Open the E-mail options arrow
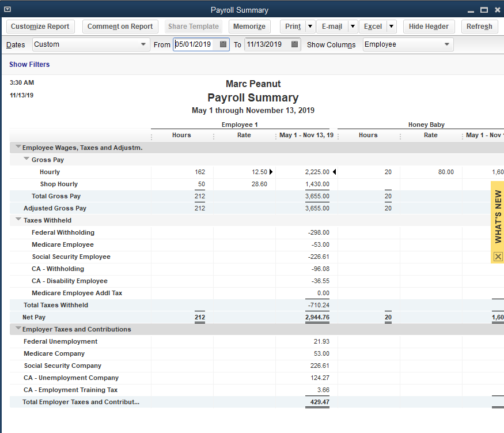Viewport: 504px width, 433px height. point(353,27)
